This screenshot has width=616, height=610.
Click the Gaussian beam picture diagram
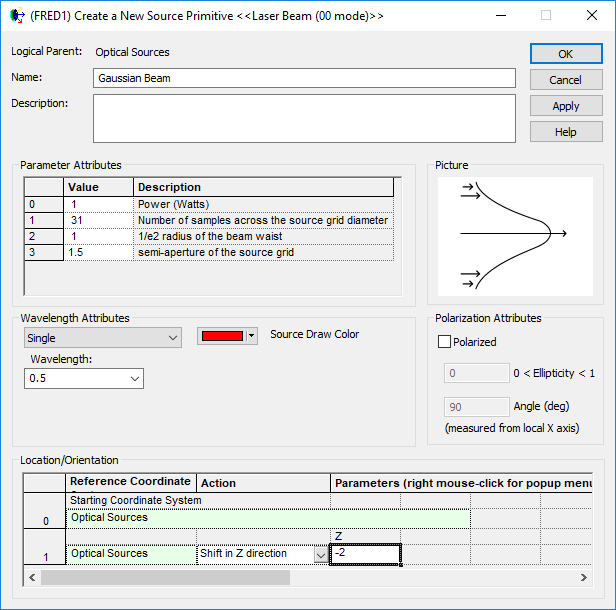tap(514, 233)
